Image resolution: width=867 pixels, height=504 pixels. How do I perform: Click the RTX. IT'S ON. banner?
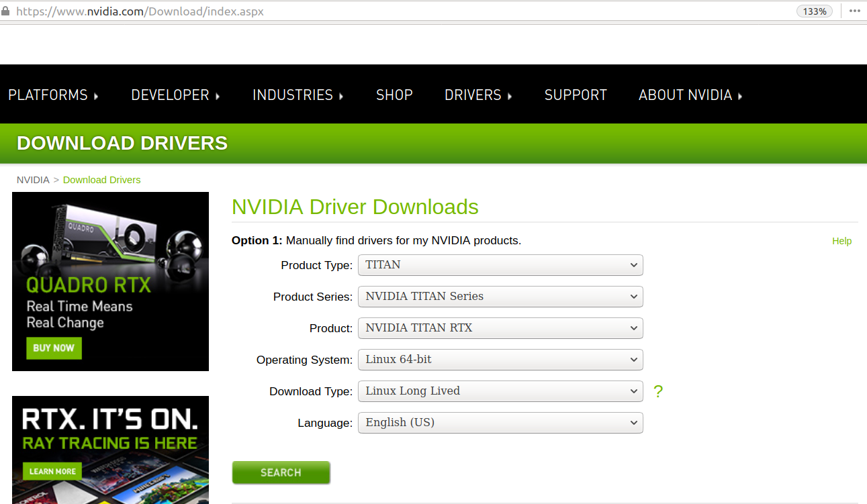[x=110, y=450]
